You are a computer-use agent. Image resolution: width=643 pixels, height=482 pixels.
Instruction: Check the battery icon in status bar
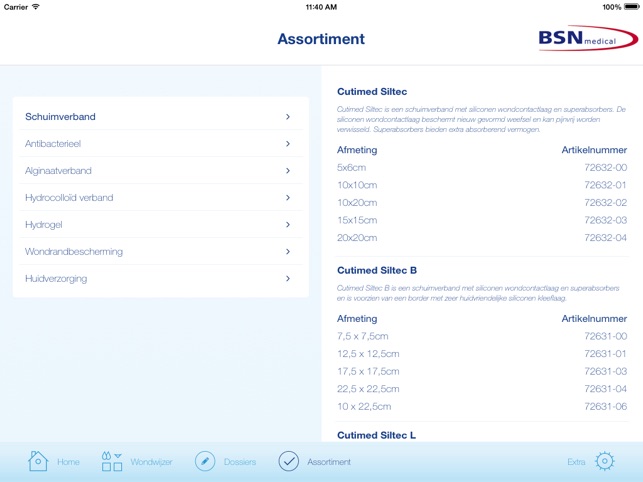pyautogui.click(x=631, y=7)
